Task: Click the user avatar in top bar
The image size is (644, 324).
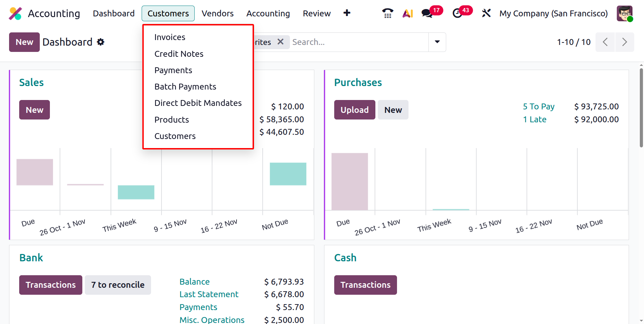Action: (624, 13)
